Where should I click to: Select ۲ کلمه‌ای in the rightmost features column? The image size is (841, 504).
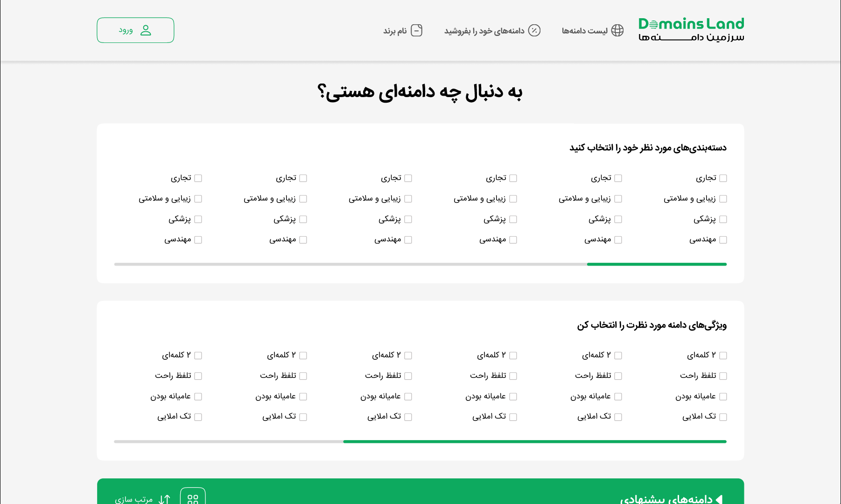tap(723, 356)
